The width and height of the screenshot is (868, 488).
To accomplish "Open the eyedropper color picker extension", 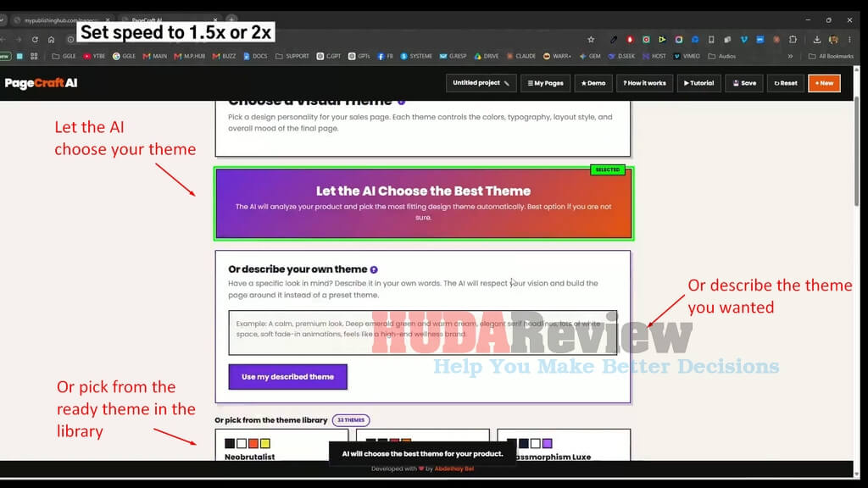I will (614, 40).
